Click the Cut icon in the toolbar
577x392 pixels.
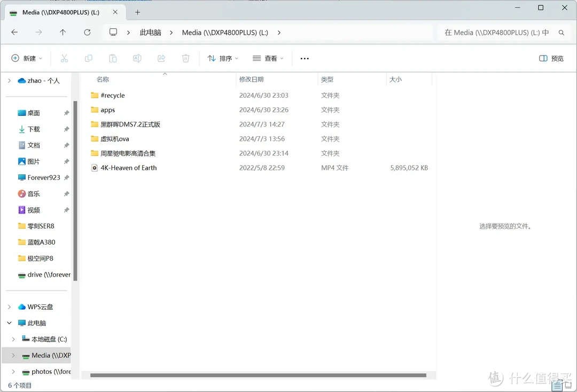coord(64,58)
